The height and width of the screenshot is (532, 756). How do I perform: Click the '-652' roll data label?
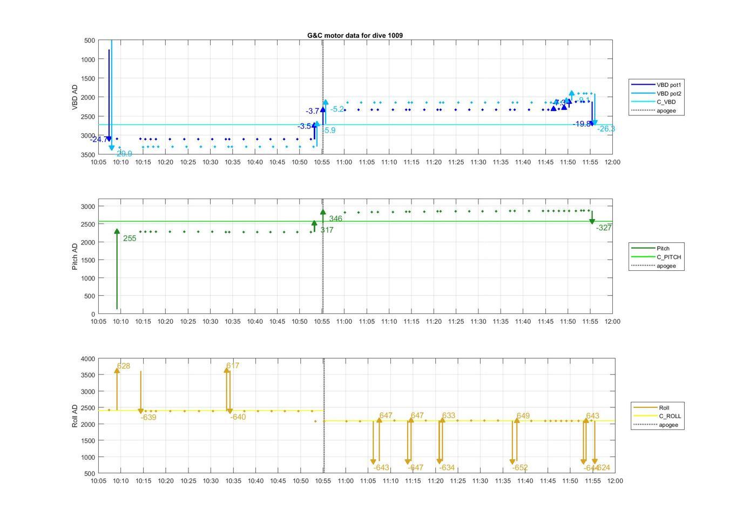tap(520, 468)
